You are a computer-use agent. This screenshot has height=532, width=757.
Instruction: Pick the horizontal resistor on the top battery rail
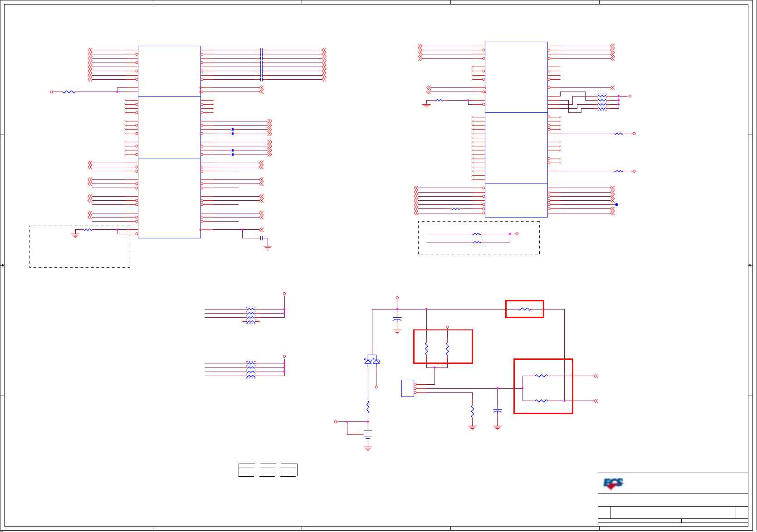click(525, 309)
